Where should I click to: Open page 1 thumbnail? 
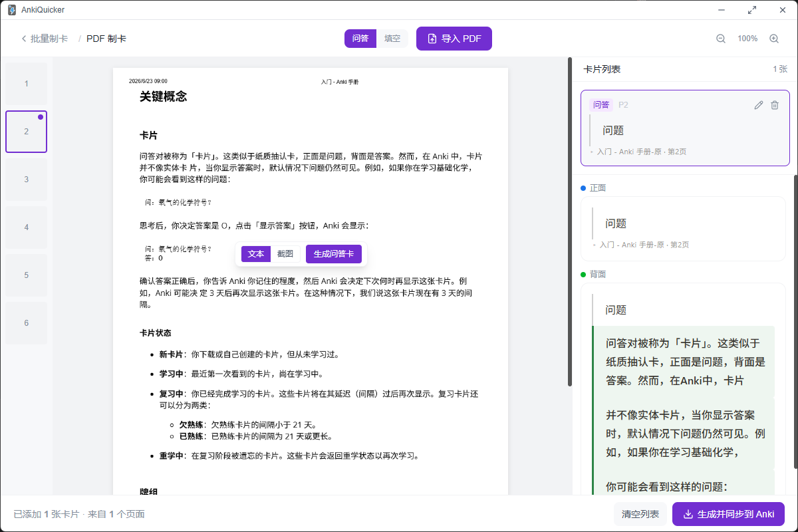27,84
